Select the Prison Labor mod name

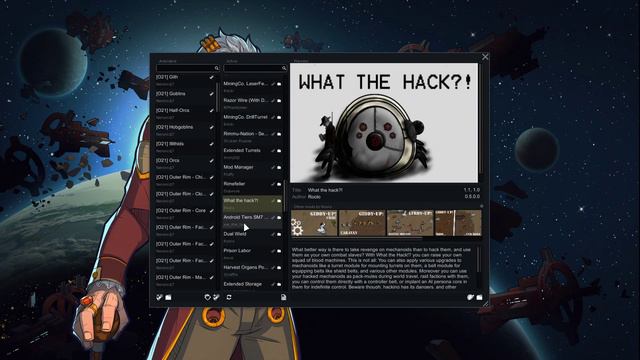click(x=237, y=251)
